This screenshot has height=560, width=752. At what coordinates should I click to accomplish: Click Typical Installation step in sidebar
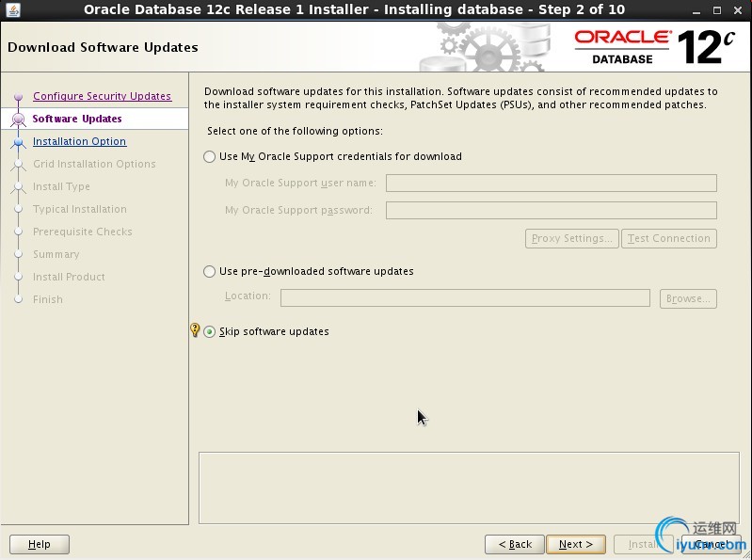pos(80,209)
